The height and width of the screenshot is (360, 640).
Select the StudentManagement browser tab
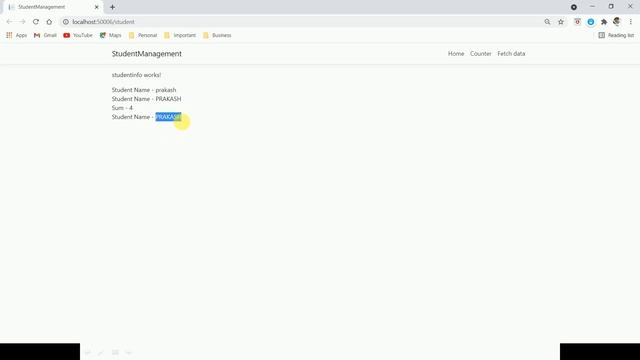53,7
